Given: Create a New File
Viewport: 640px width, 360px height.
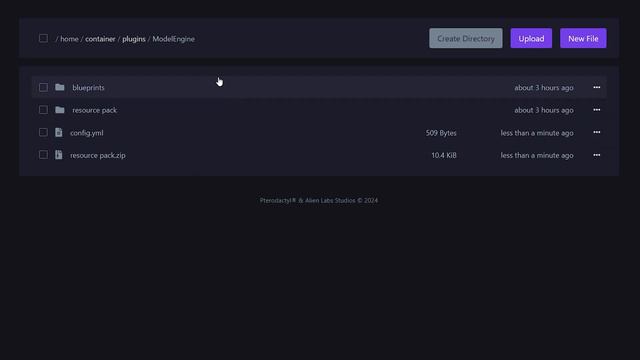Looking at the screenshot, I should click(x=583, y=38).
